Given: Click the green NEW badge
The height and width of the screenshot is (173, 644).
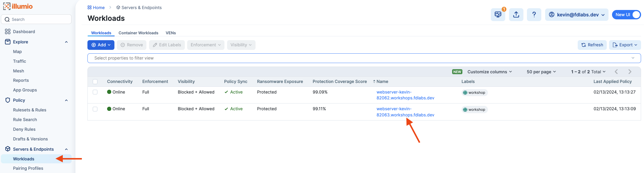Looking at the screenshot, I should pos(457,72).
